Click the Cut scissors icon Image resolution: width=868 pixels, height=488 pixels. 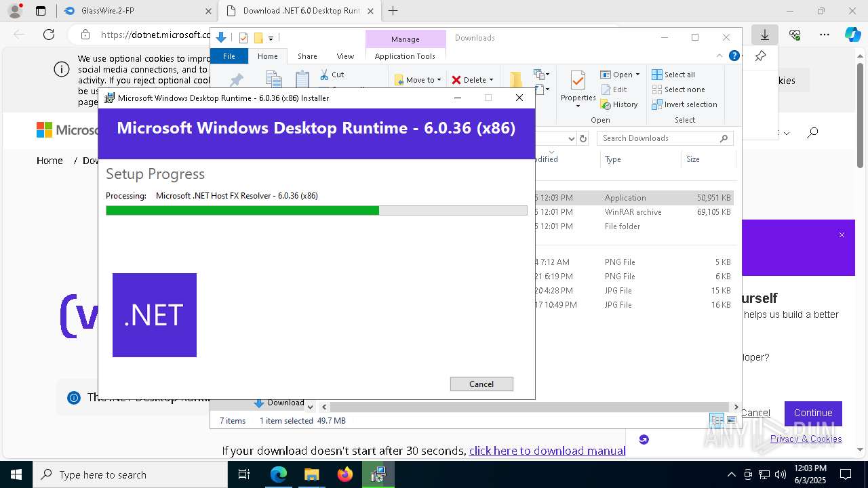tap(324, 75)
